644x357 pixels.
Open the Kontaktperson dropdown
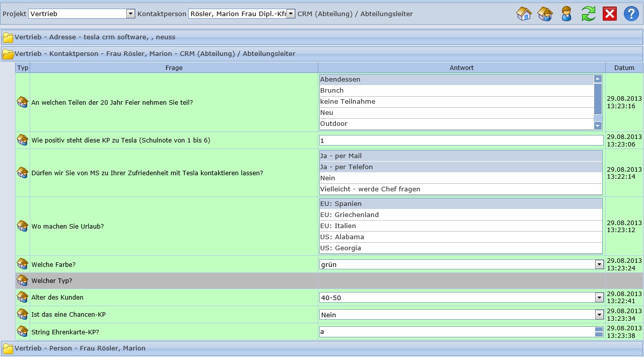pyautogui.click(x=291, y=14)
